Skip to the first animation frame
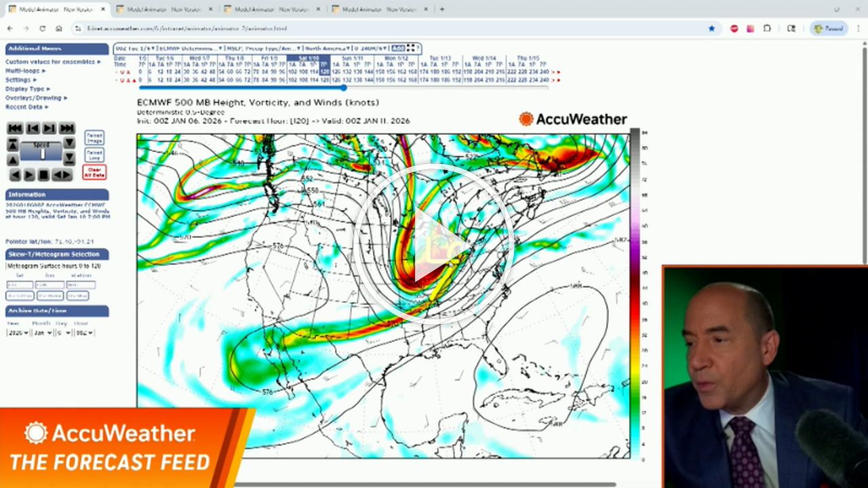This screenshot has height=488, width=868. click(14, 128)
